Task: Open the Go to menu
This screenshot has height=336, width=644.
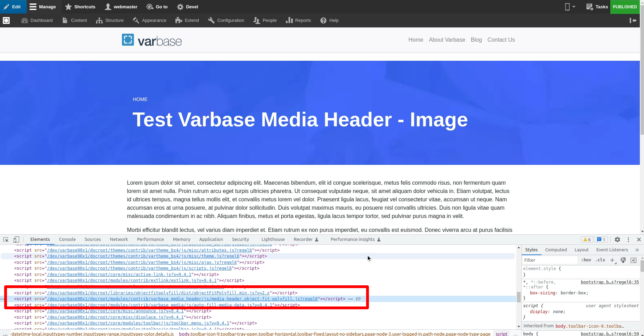Action: coord(157,7)
